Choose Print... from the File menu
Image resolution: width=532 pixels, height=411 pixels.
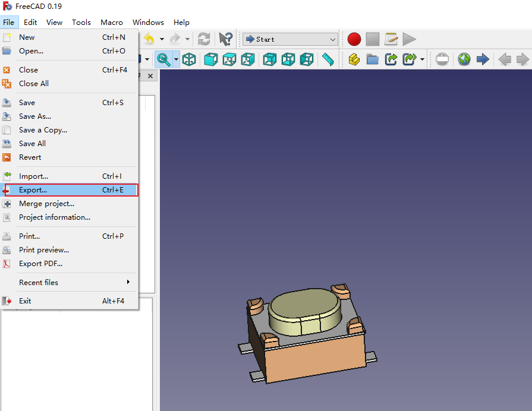pos(69,236)
